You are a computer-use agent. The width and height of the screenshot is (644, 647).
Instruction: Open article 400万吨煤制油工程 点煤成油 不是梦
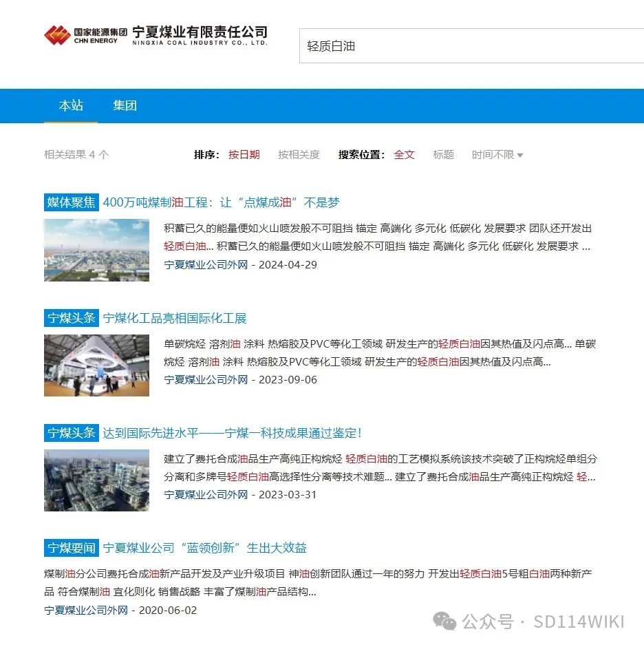[x=221, y=202]
